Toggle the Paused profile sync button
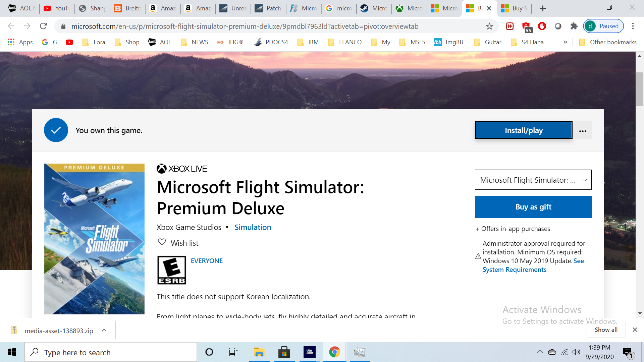Viewport: 644px width, 362px height. (x=603, y=26)
